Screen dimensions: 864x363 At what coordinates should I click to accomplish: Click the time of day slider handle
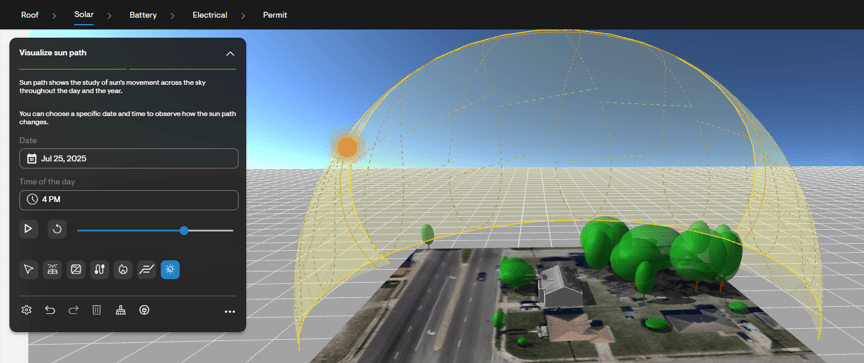pyautogui.click(x=184, y=230)
